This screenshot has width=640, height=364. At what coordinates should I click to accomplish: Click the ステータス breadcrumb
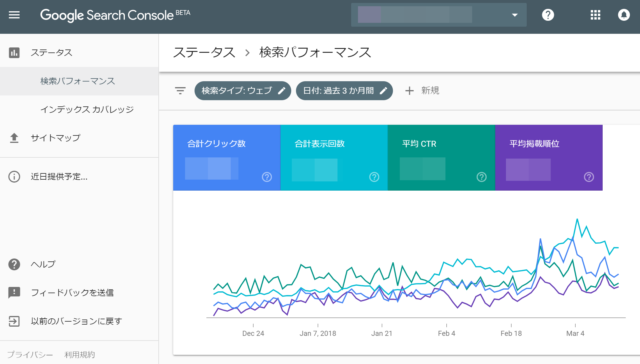point(204,52)
